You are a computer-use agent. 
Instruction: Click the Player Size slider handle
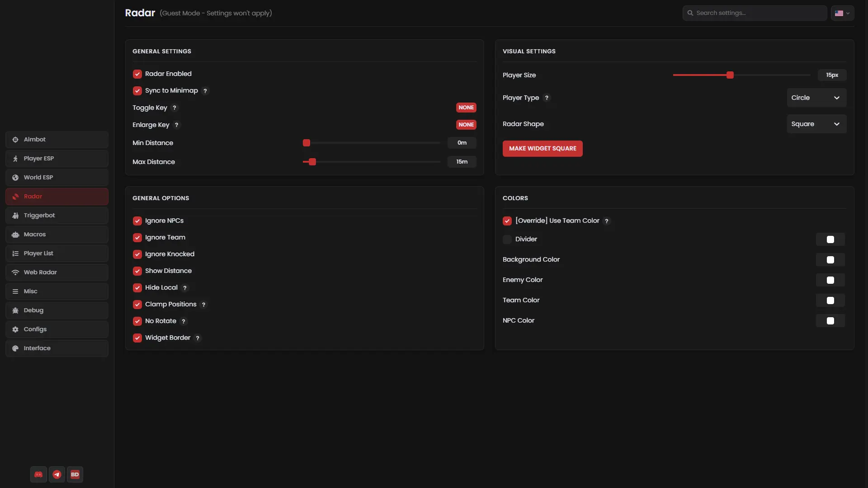click(730, 75)
